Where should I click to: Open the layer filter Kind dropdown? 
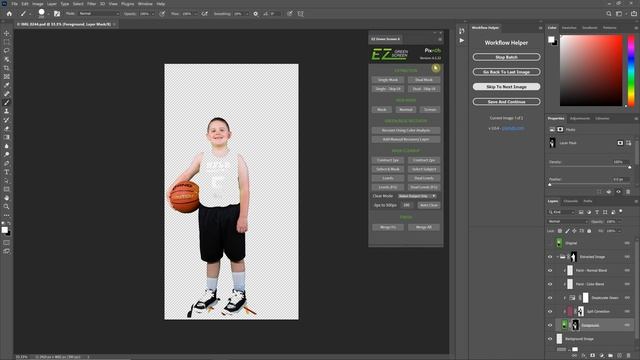(x=562, y=212)
